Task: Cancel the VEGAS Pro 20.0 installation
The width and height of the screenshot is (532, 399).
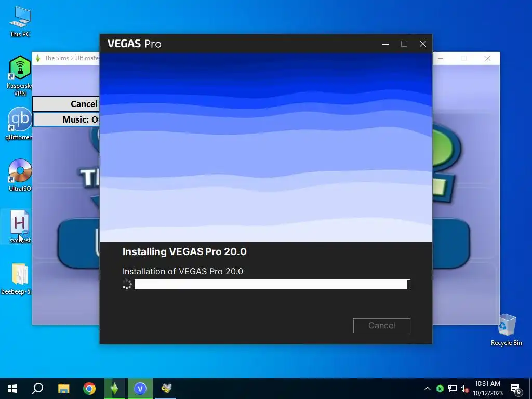Action: tap(382, 326)
